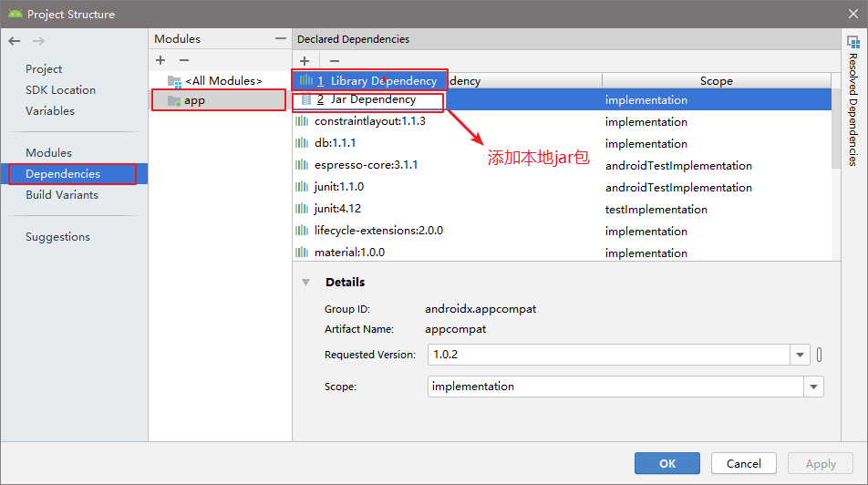Click the material:1.0.0 library icon
The image size is (868, 485).
tap(302, 253)
